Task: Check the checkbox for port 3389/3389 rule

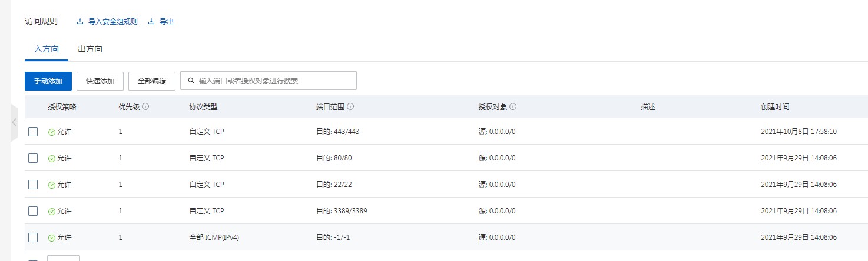Action: coord(33,211)
